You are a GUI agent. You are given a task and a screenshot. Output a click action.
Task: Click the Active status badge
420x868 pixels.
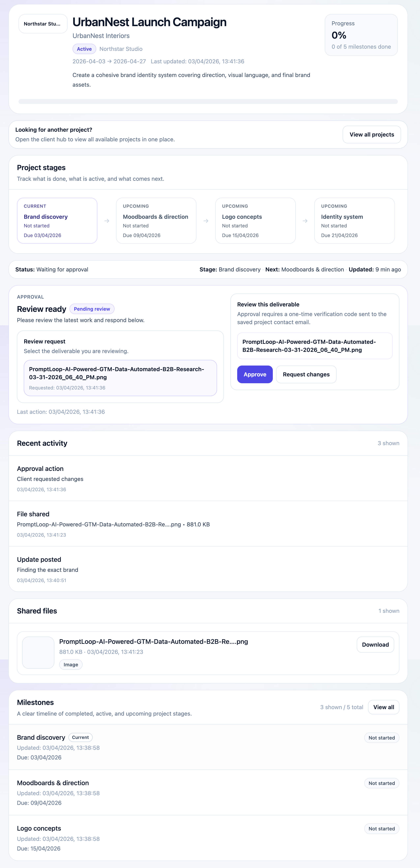click(84, 49)
